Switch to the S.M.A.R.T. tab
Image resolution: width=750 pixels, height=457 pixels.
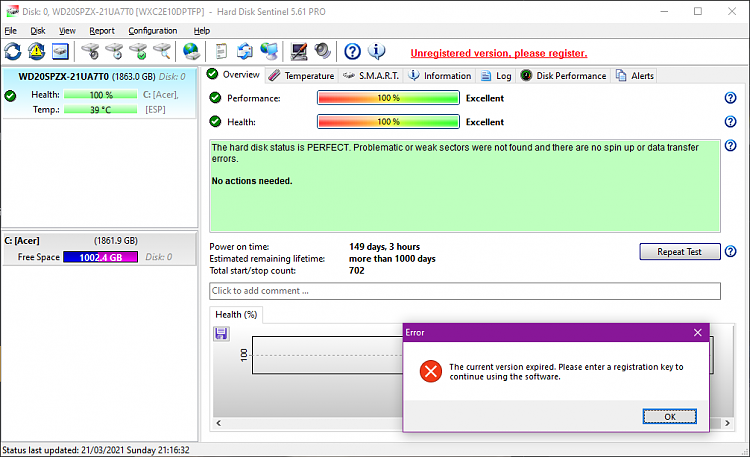pos(371,76)
